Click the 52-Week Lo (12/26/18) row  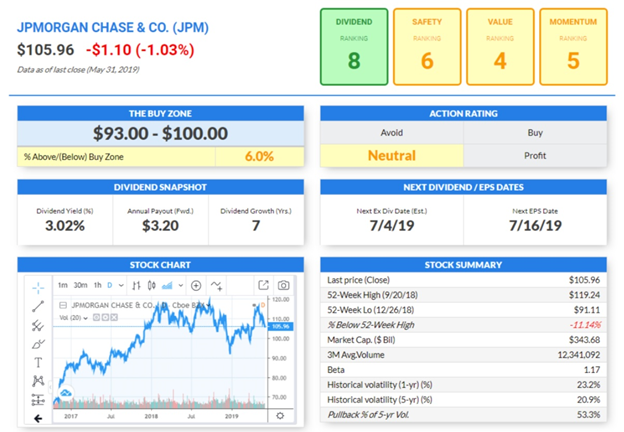pyautogui.click(x=464, y=310)
